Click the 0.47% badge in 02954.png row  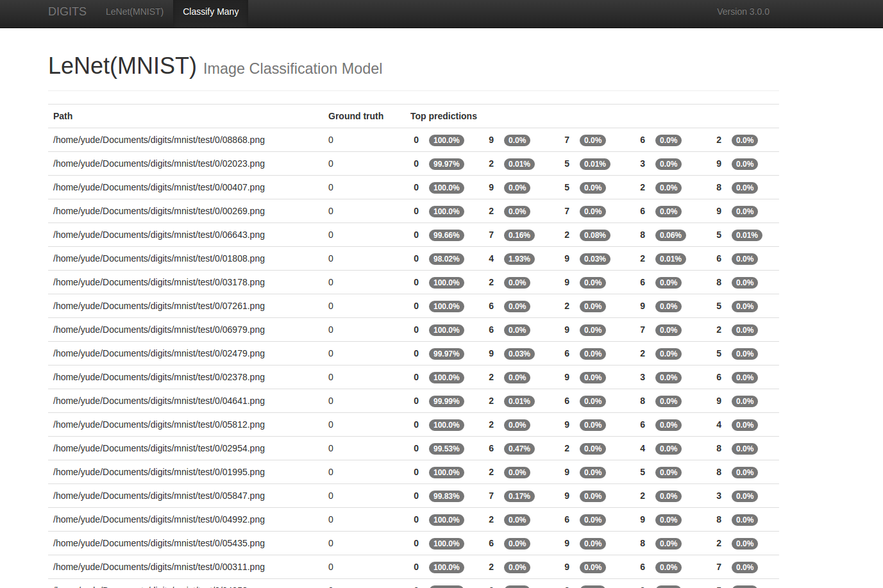point(519,449)
